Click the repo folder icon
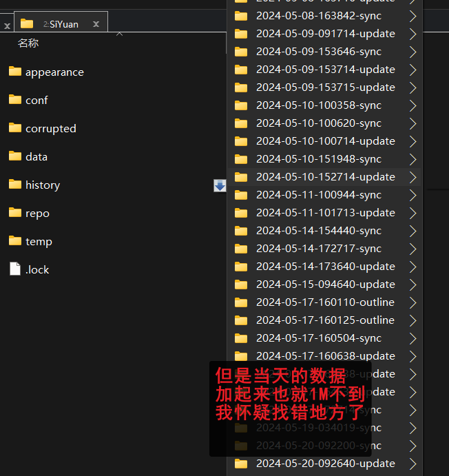449x476 pixels. click(x=15, y=212)
